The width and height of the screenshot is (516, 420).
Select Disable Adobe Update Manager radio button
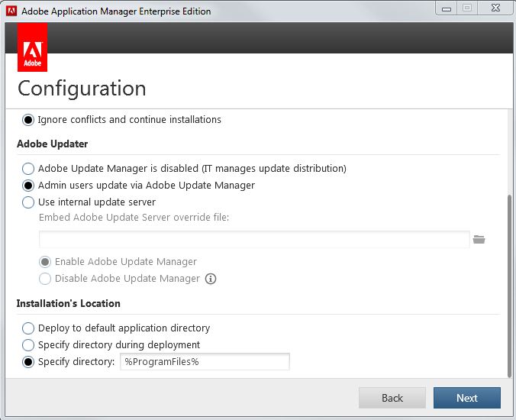pos(45,279)
